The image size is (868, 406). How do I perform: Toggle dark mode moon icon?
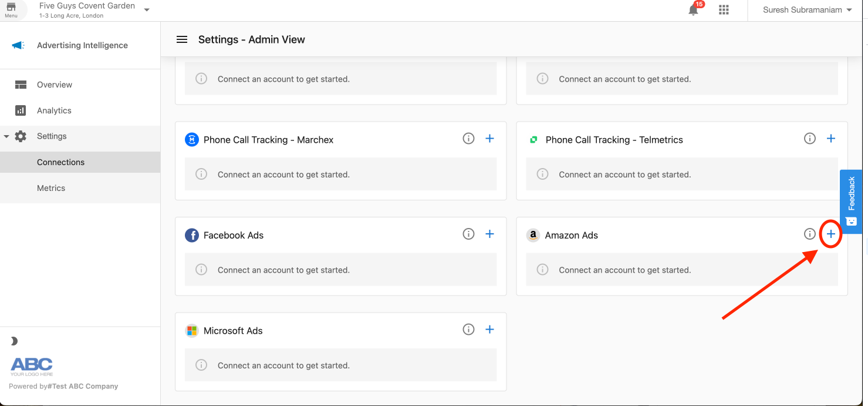click(14, 341)
